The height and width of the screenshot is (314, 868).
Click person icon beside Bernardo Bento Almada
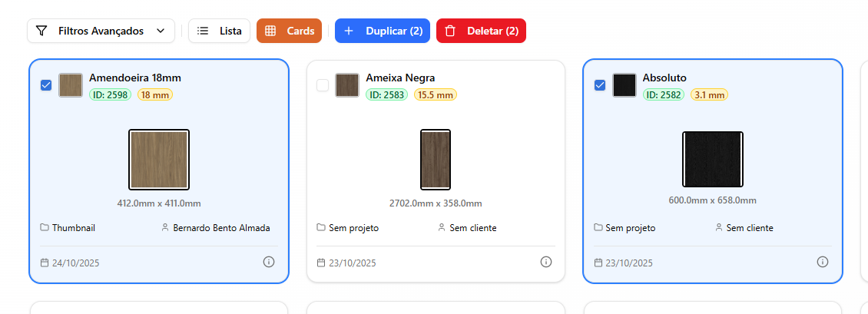165,228
